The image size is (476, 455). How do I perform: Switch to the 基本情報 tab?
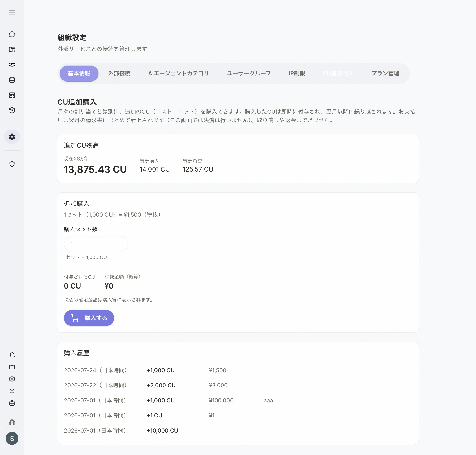tap(79, 73)
